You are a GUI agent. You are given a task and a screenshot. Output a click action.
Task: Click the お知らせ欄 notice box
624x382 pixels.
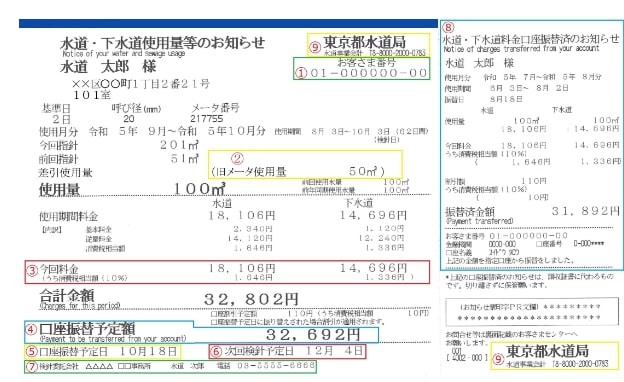pos(532,312)
